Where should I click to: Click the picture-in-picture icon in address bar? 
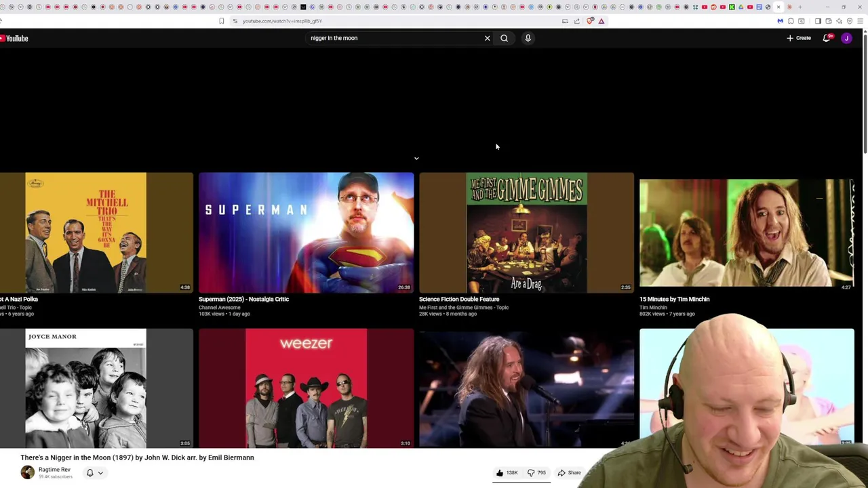pos(565,21)
